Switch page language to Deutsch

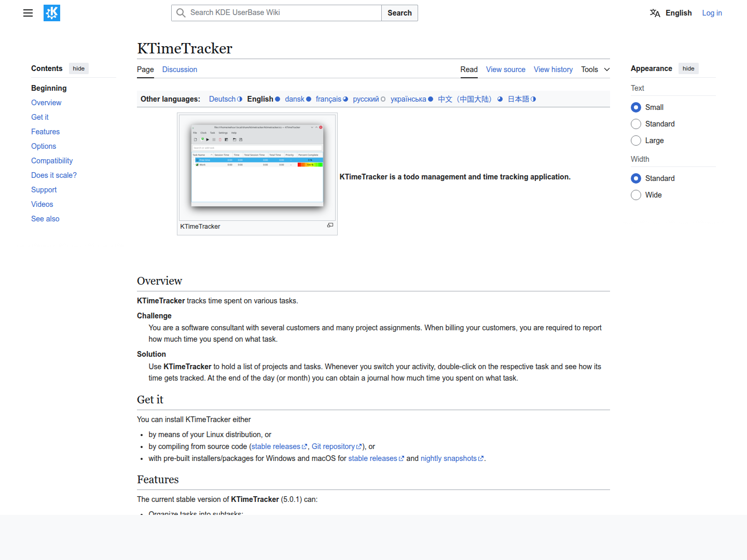[222, 99]
